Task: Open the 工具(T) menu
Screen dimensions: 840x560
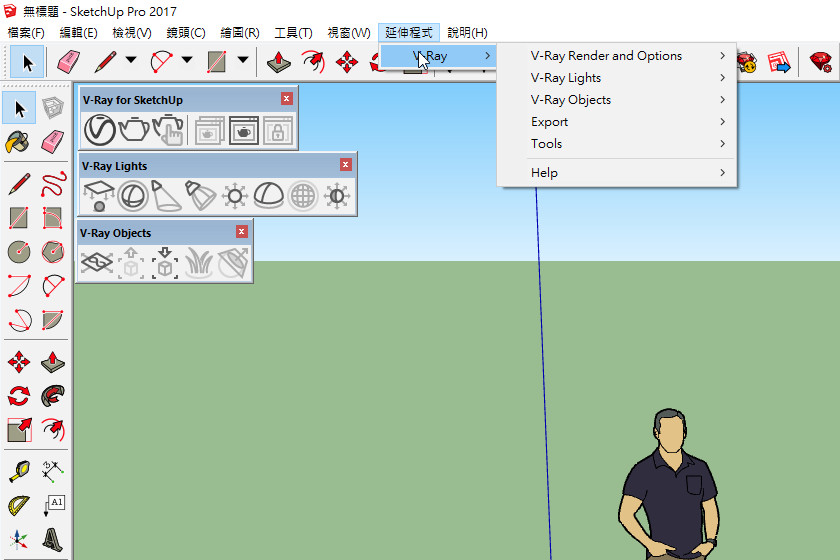Action: click(x=293, y=33)
